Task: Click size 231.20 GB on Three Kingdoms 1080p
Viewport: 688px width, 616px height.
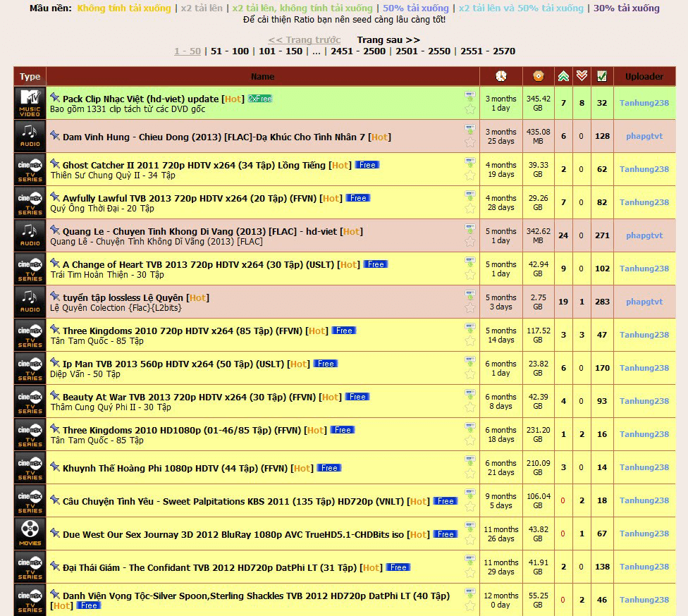Action: pyautogui.click(x=538, y=434)
